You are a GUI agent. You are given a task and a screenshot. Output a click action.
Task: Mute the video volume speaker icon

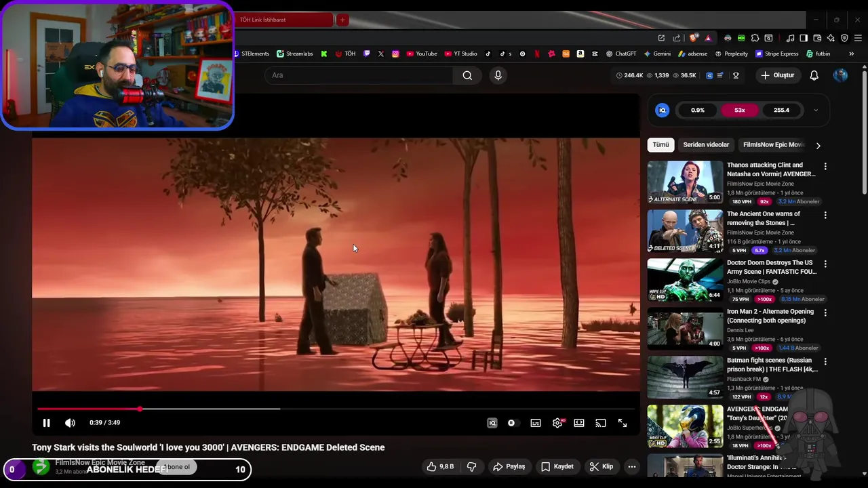pos(70,423)
